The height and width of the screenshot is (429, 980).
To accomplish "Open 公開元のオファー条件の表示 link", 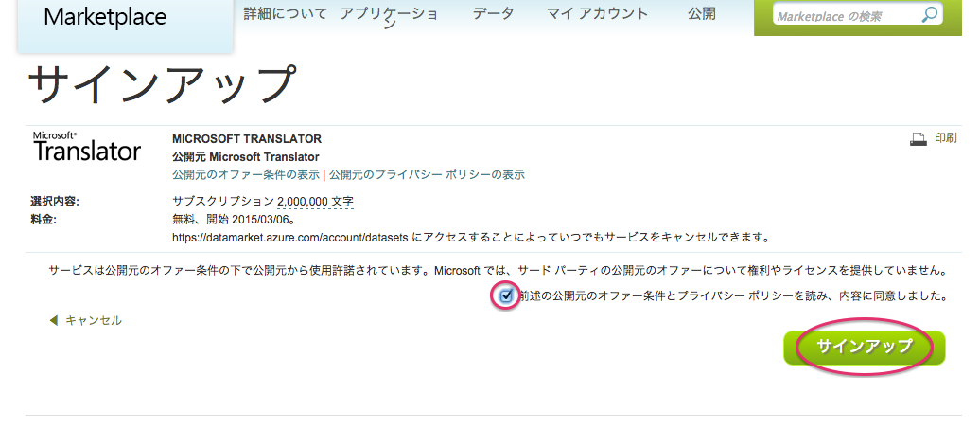I will (x=246, y=175).
